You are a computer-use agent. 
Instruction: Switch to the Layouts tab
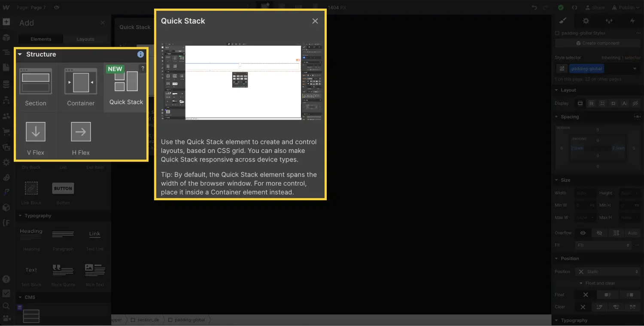85,39
